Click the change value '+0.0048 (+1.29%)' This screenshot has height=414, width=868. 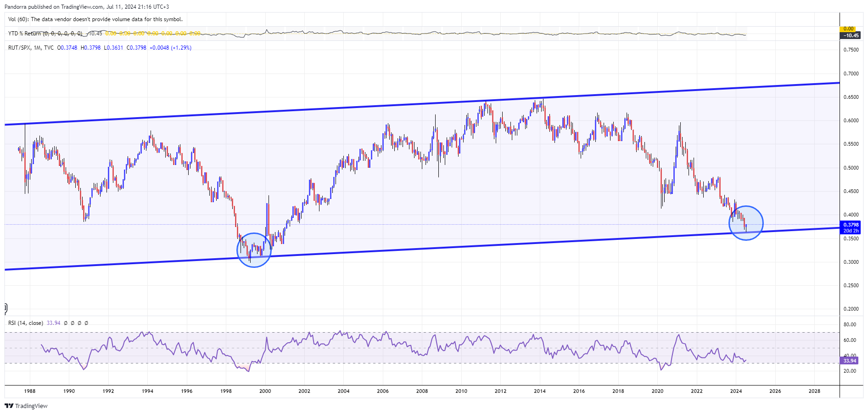coord(171,48)
